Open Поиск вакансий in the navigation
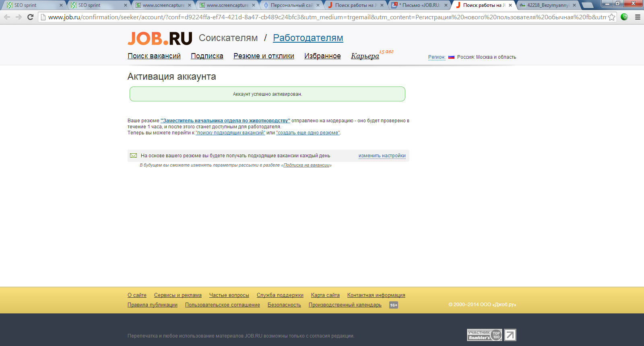This screenshot has width=644, height=346. pyautogui.click(x=154, y=56)
